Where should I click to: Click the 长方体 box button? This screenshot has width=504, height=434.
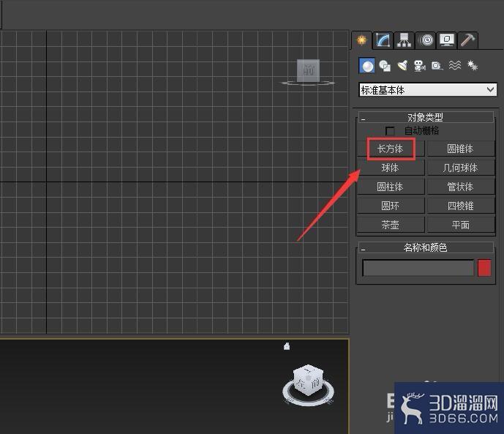pos(391,149)
